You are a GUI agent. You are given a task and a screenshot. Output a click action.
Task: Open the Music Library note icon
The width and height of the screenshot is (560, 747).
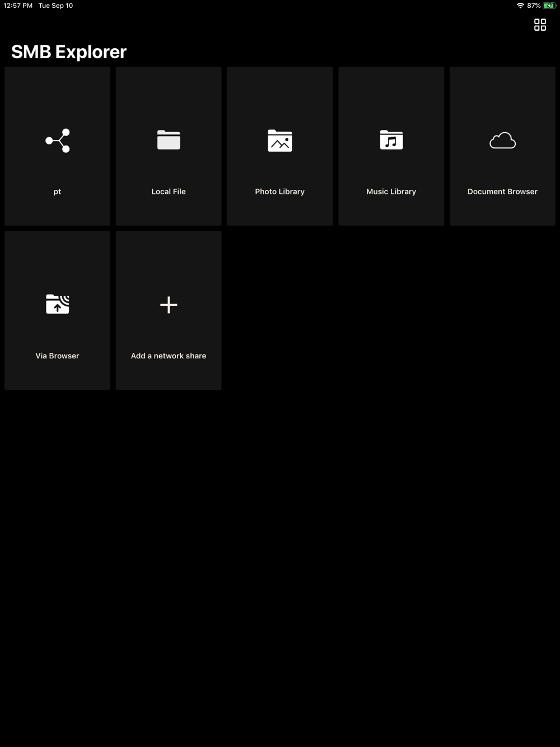pyautogui.click(x=391, y=140)
